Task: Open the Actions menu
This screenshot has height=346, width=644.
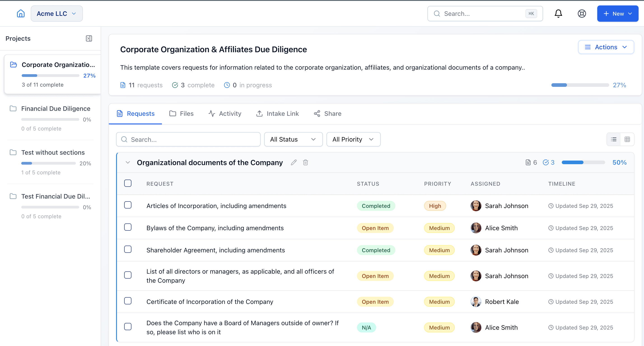Action: [606, 47]
